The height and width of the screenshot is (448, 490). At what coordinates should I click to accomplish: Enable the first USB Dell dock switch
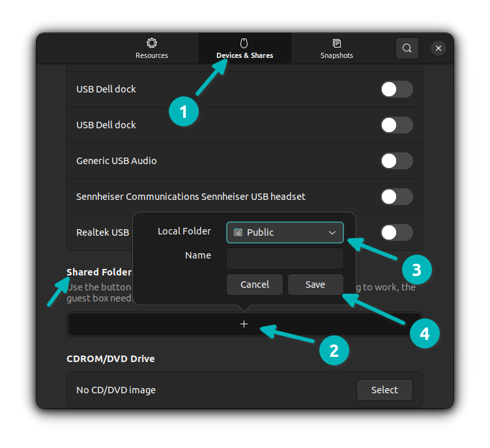pos(397,89)
